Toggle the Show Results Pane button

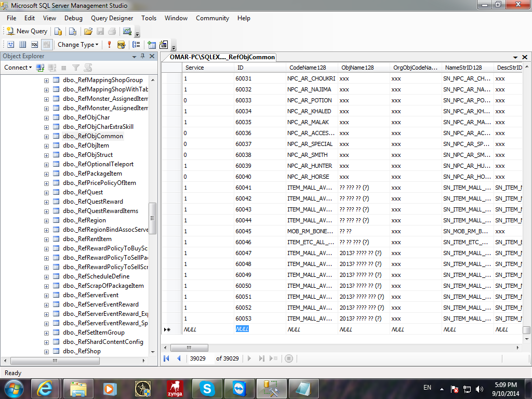[46, 45]
